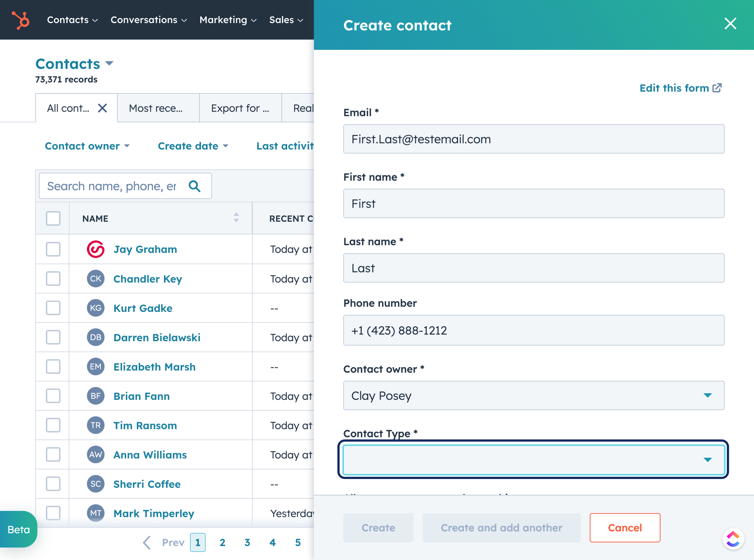Go to previous page with left chevron
Image resolution: width=754 pixels, height=560 pixels.
[x=147, y=542]
